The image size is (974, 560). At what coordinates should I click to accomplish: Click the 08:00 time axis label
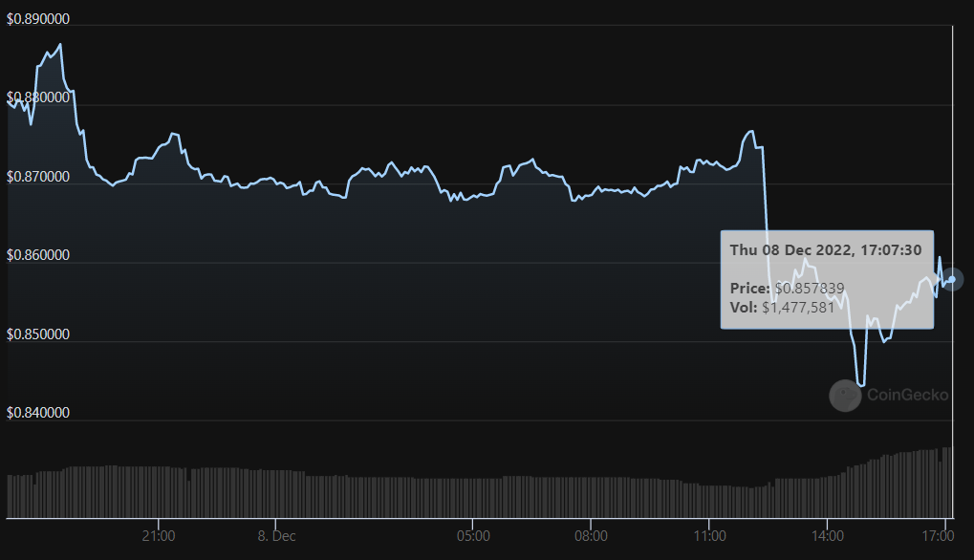click(x=591, y=536)
